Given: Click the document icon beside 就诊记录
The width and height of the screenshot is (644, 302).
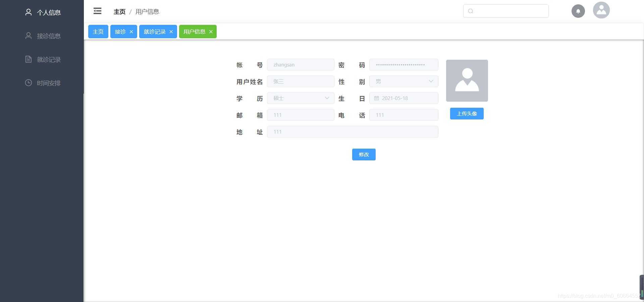Looking at the screenshot, I should point(29,59).
